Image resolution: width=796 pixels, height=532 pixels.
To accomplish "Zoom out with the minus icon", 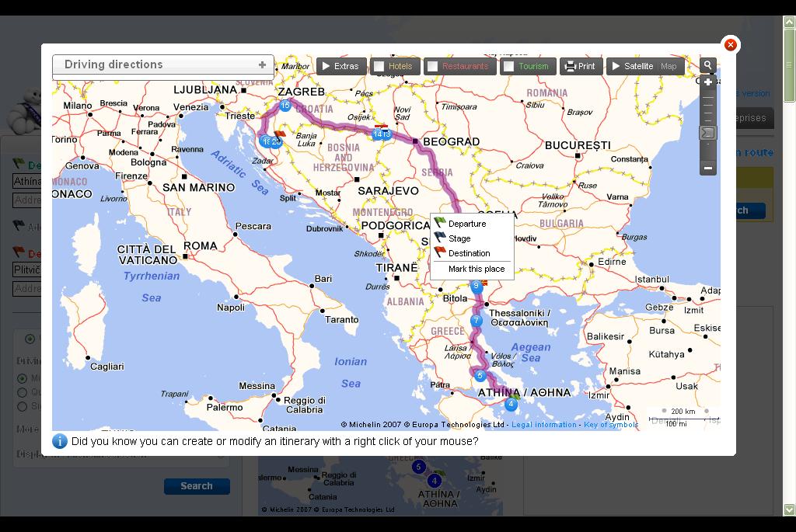I will coord(707,168).
